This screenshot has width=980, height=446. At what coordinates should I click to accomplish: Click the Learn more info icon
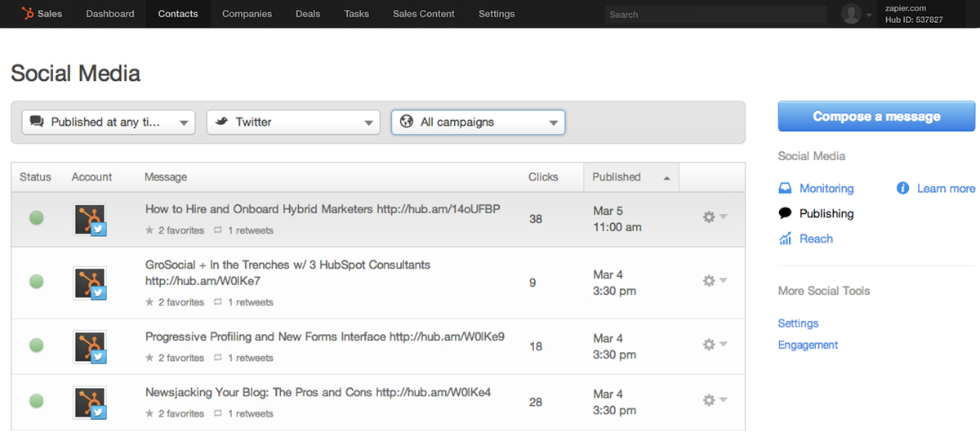tap(902, 189)
